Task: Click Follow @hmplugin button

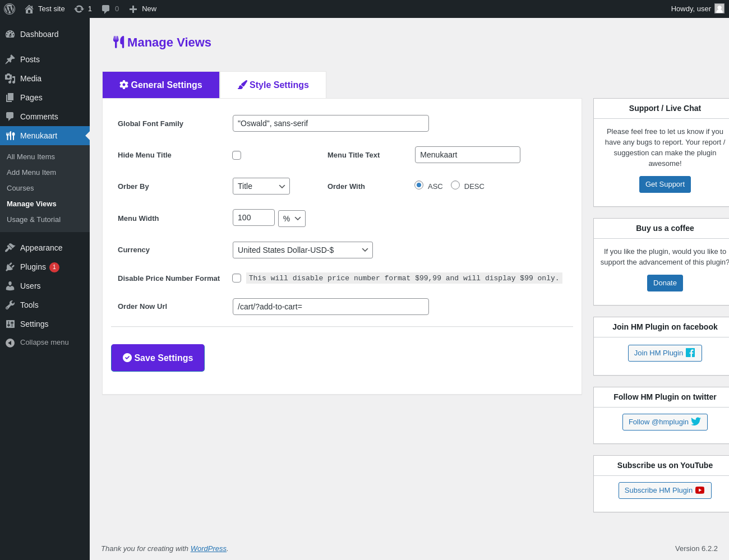Action: point(665,422)
